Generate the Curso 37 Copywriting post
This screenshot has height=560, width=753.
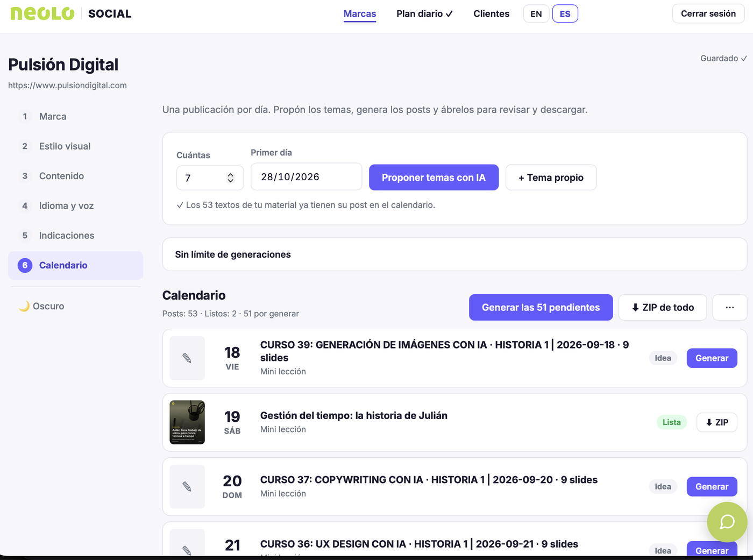click(x=712, y=487)
